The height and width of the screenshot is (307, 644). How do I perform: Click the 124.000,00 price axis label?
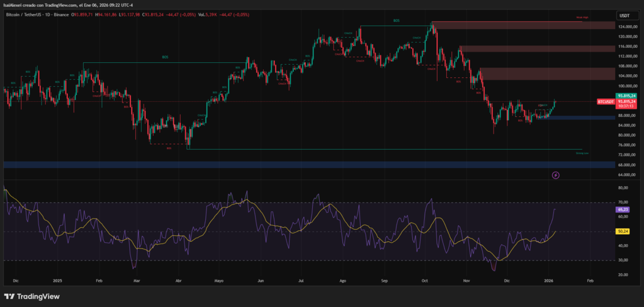(625, 27)
